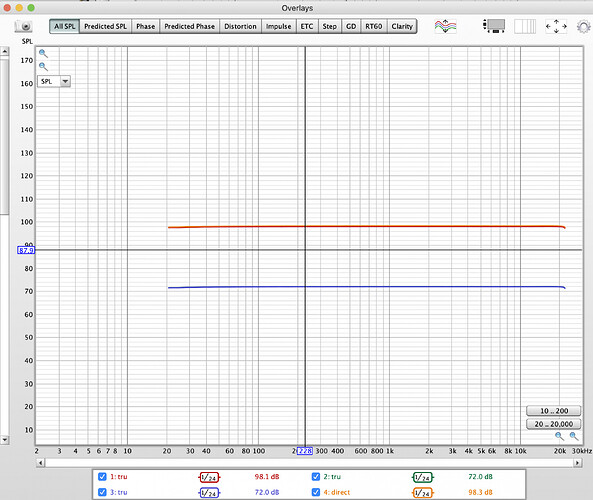Minimize Overlays window with yellow button
This screenshot has width=593, height=500.
click(19, 8)
